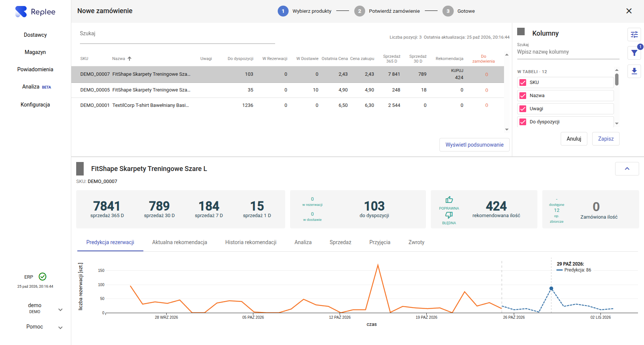Click the Replee logo icon
Viewport: 644px width, 345px height.
point(21,12)
